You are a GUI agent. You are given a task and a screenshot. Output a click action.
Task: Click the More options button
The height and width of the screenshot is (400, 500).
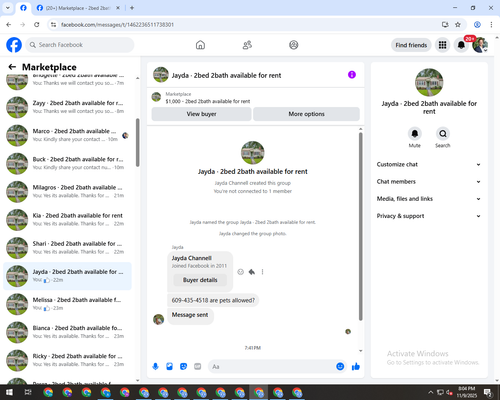pos(306,114)
